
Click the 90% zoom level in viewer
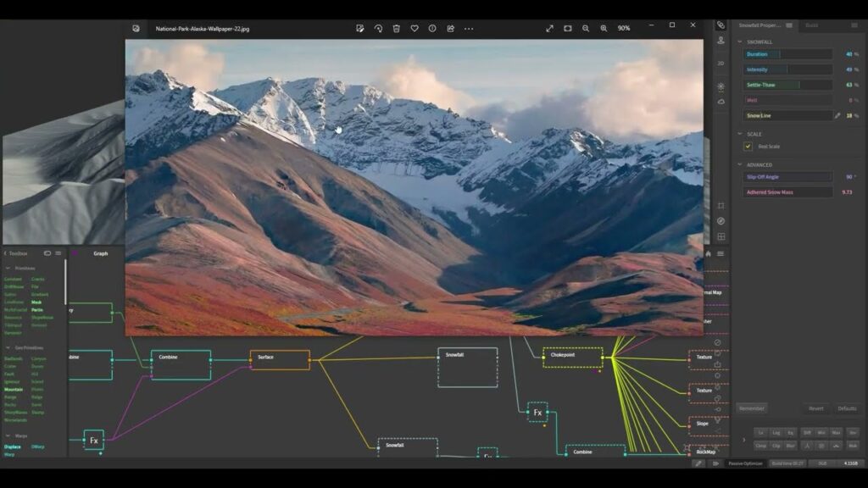coord(624,28)
